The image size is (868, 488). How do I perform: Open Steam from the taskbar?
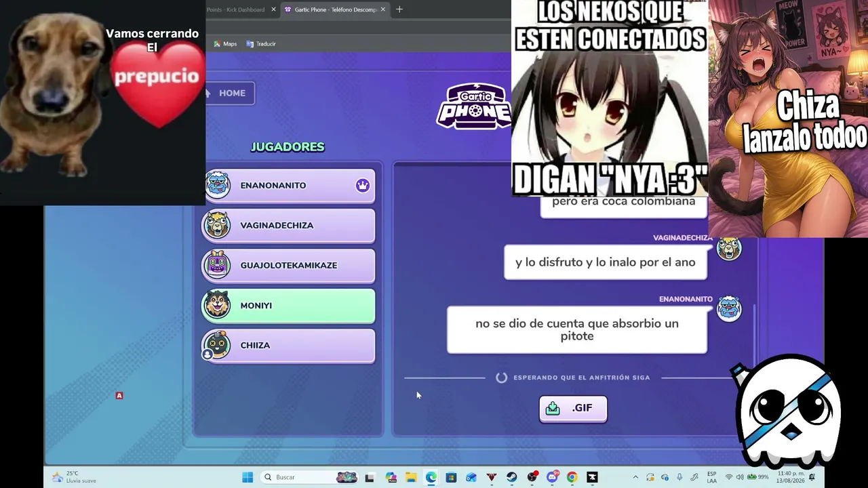512,477
